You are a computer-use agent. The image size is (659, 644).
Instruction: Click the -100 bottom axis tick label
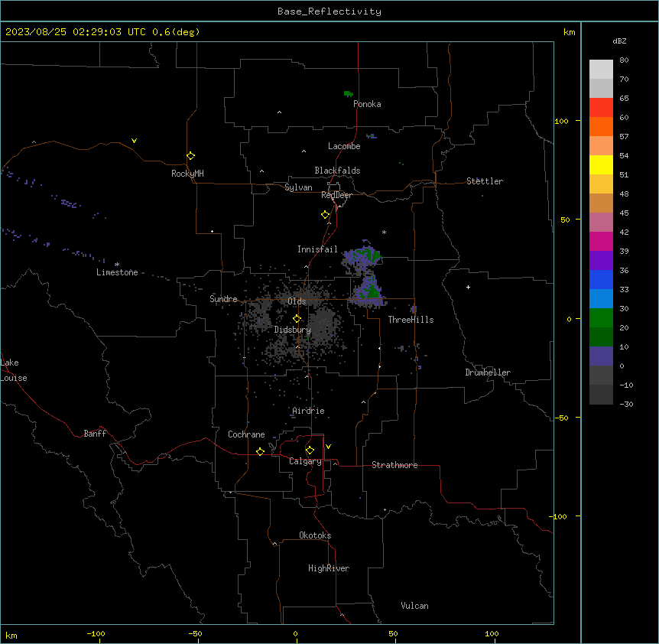(96, 633)
